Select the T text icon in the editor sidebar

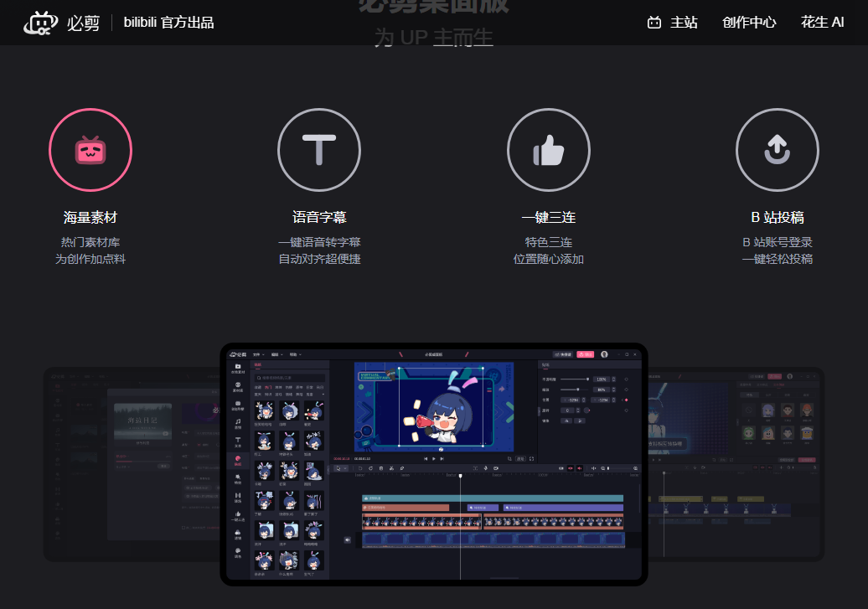238,441
